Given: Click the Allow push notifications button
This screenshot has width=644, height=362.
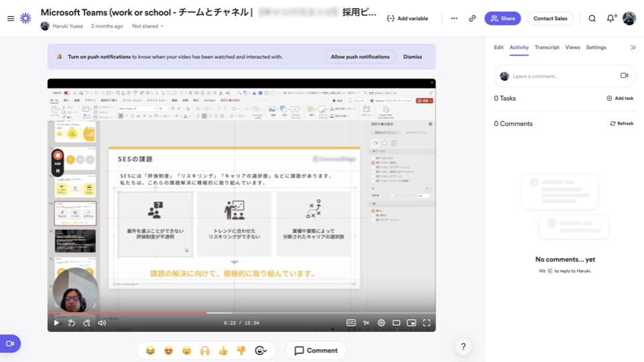Looking at the screenshot, I should click(360, 57).
